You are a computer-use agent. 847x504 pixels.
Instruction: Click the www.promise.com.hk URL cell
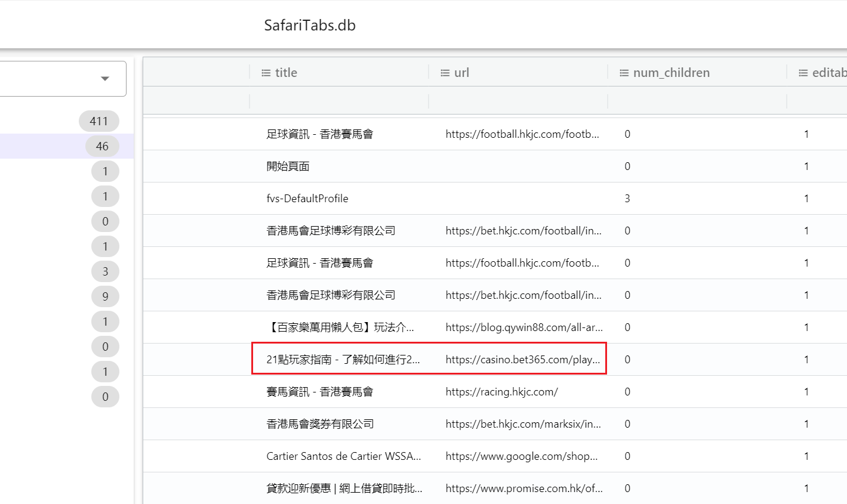524,488
